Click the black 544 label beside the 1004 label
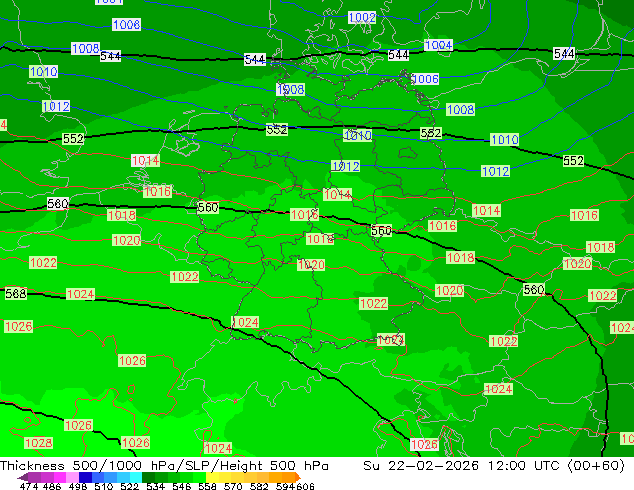Image resolution: width=634 pixels, height=490 pixels. tap(398, 55)
